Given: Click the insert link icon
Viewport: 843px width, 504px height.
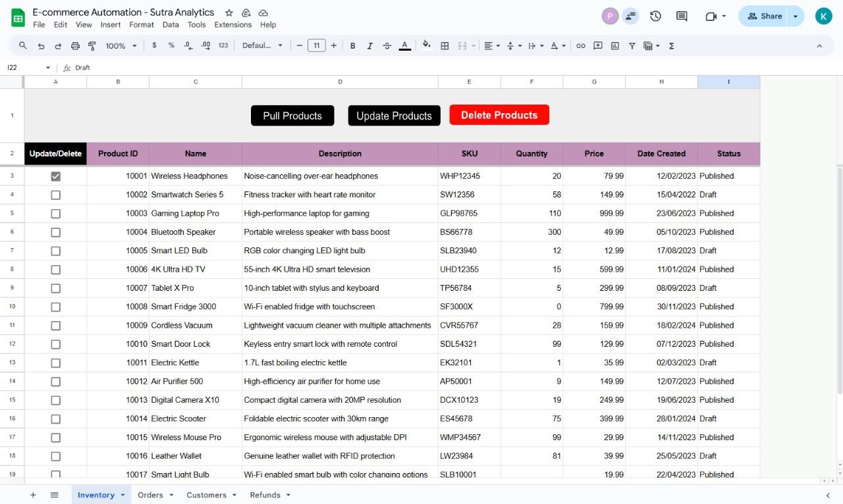Looking at the screenshot, I should (581, 46).
